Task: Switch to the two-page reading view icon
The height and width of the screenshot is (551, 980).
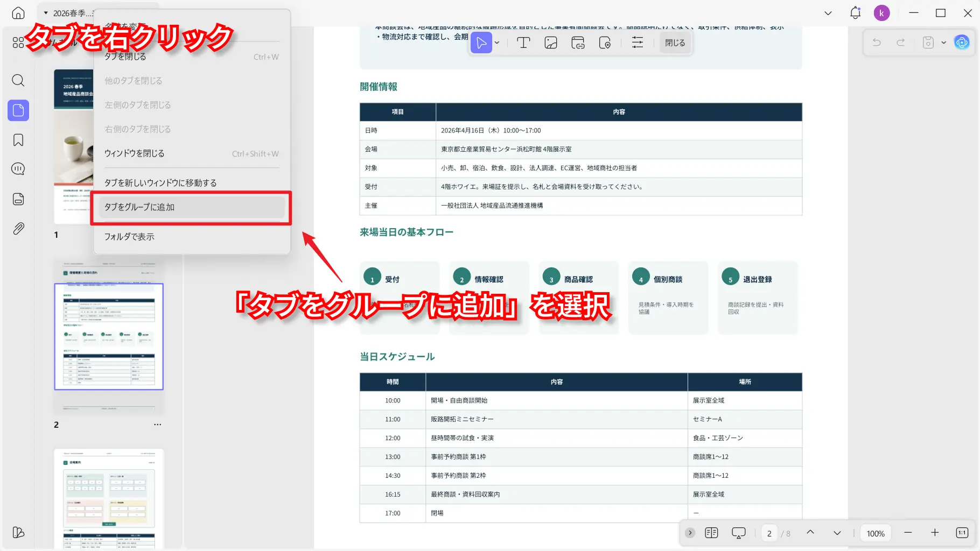Action: pyautogui.click(x=711, y=533)
